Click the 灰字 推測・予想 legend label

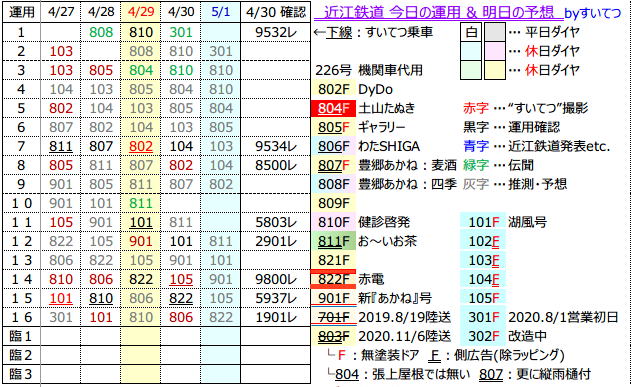coord(515,184)
